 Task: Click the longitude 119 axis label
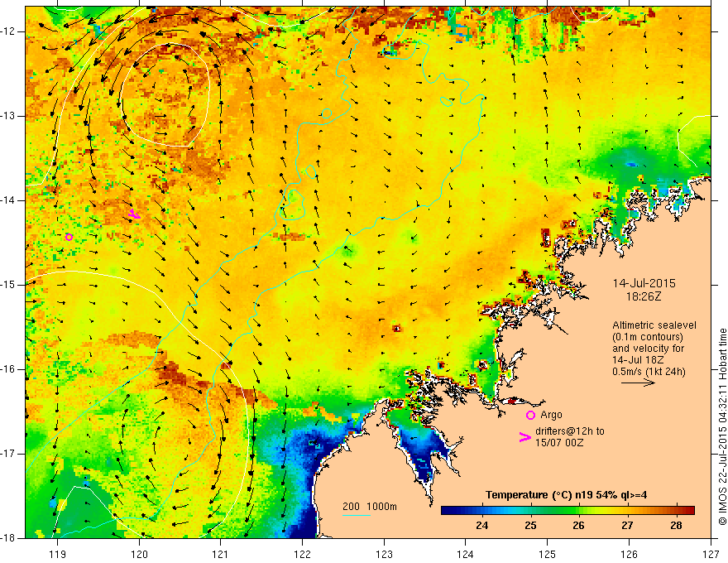pyautogui.click(x=58, y=554)
